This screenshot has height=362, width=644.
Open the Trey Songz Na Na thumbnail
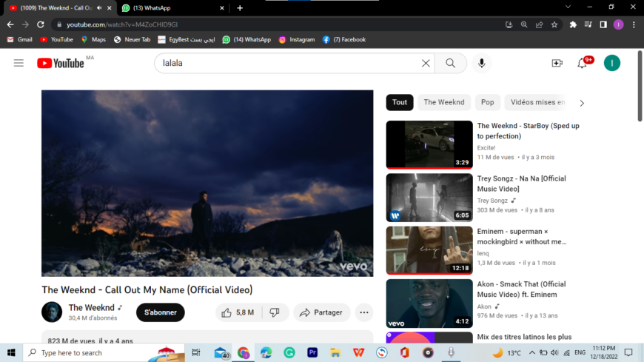point(429,198)
